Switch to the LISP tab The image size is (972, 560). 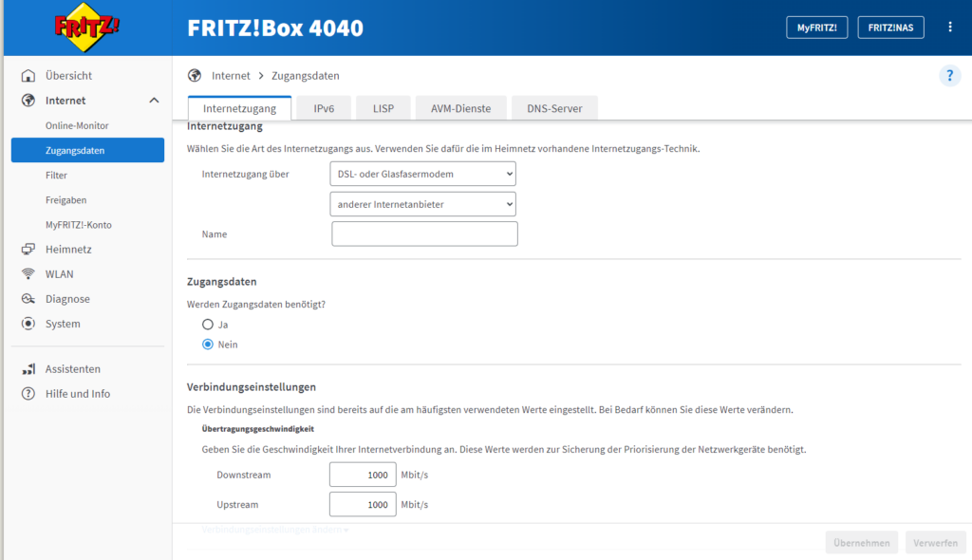383,108
